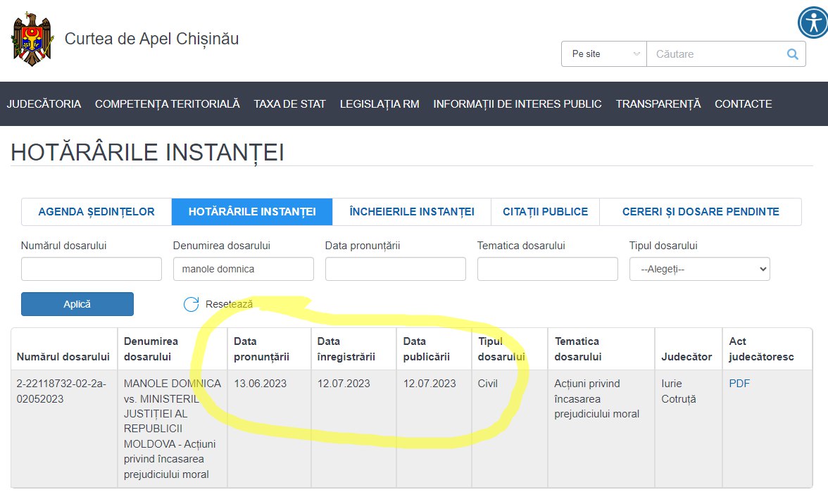828x504 pixels.
Task: Expand the Tipul dosarului dropdown
Action: 699,269
